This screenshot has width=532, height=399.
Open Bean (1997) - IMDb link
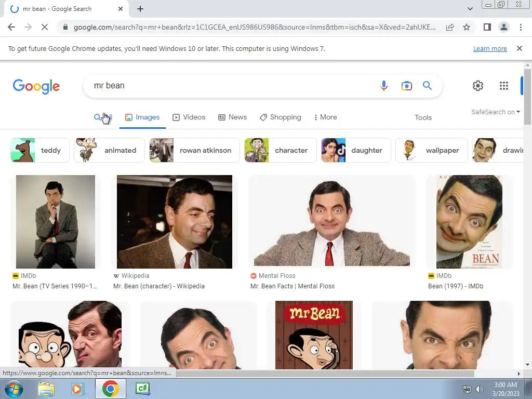click(x=456, y=286)
